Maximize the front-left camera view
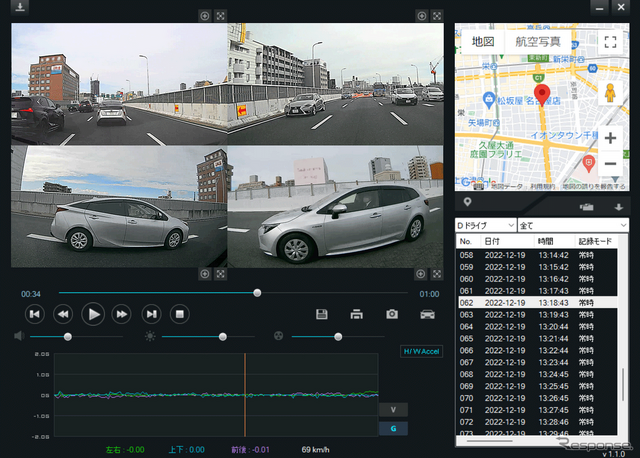640x458 pixels. pyautogui.click(x=220, y=16)
